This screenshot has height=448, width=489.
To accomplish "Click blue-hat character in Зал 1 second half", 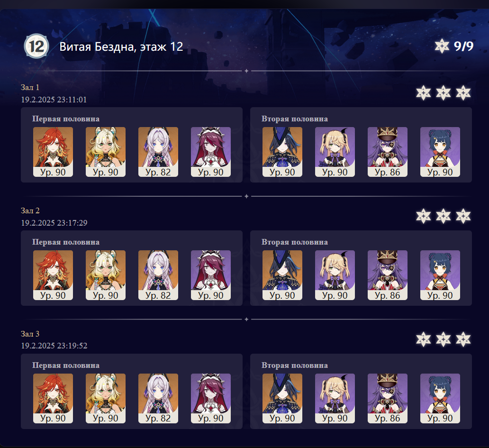I will click(x=282, y=152).
